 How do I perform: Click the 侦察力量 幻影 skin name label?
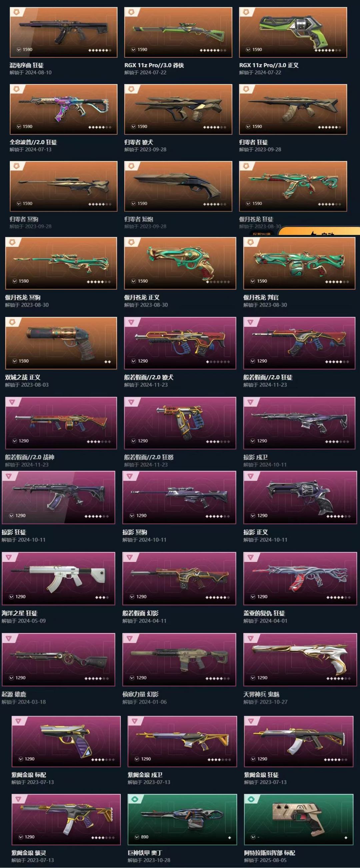pos(140,694)
